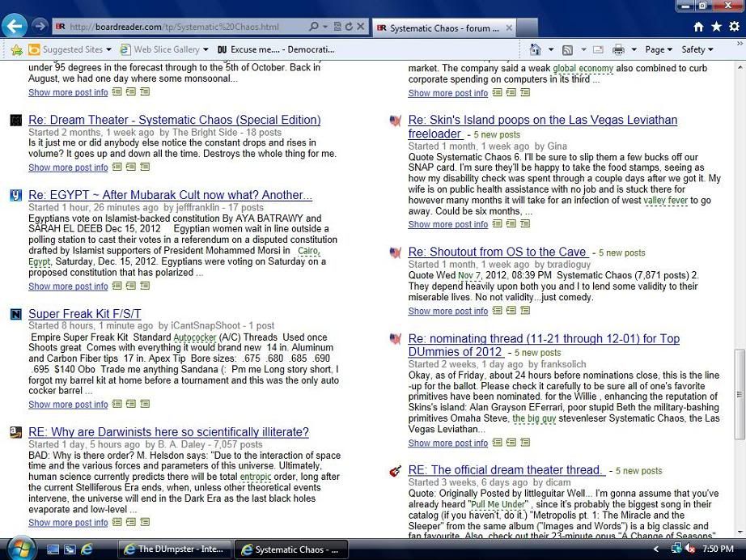
Task: Toggle the Compatibility View icon in address bar
Action: pos(337,27)
